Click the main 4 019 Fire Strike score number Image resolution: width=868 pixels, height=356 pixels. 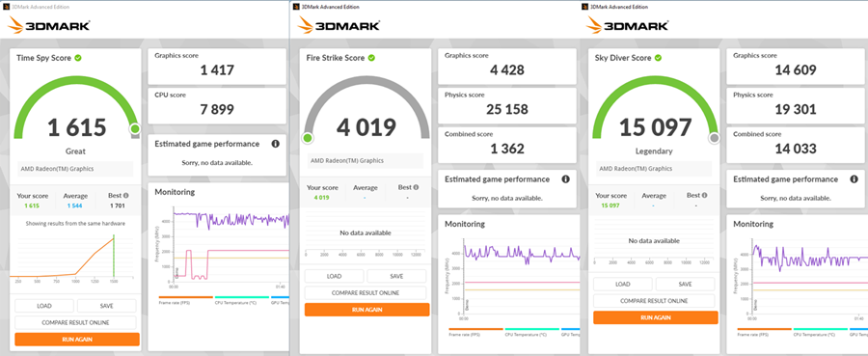coord(366,127)
